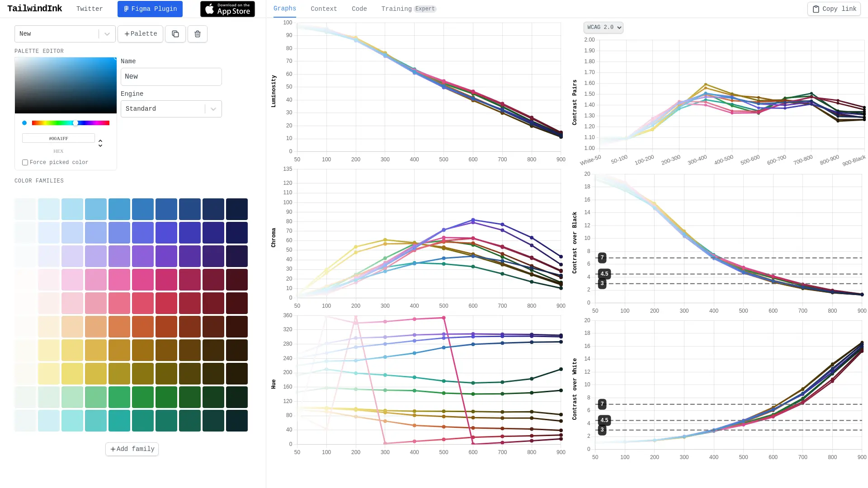Screen dimensions: 868x488
Task: Click the blue color preview dot
Action: click(x=24, y=123)
